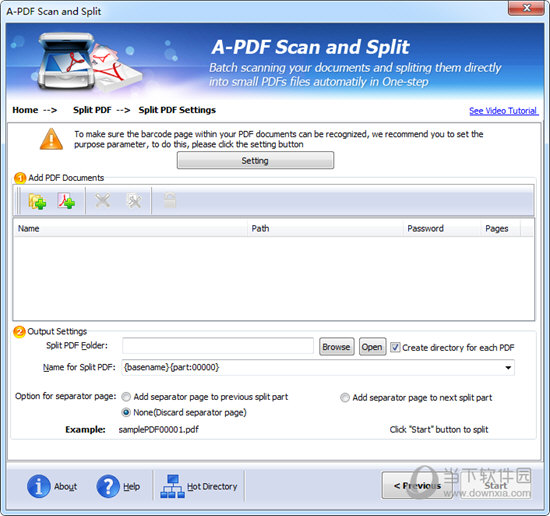
Task: Click the Remove selected file icon
Action: (103, 201)
